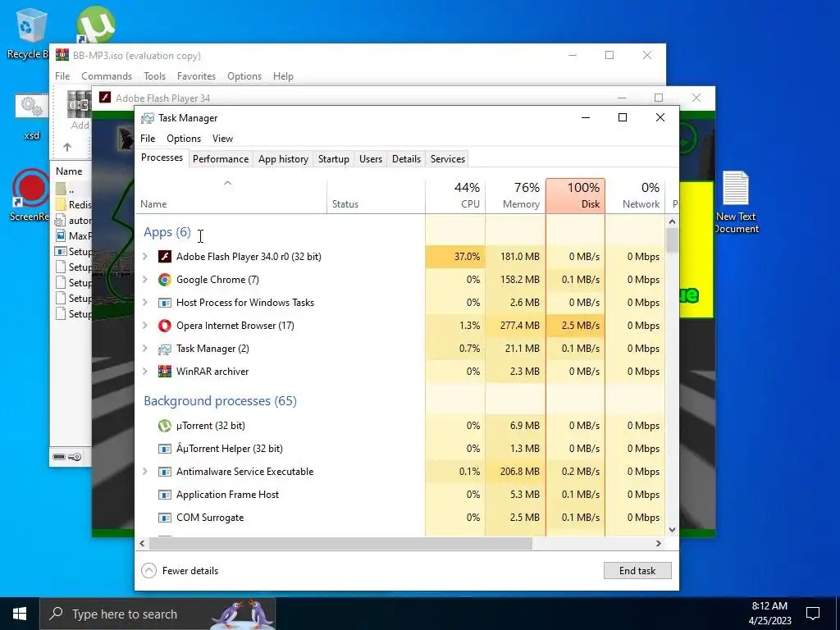Viewport: 840px width, 630px height.
Task: Click the Opera 277.4 MB memory cell
Action: click(515, 326)
